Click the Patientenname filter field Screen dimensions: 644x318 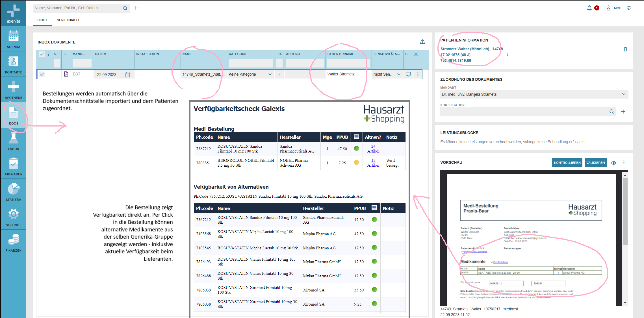coord(348,63)
